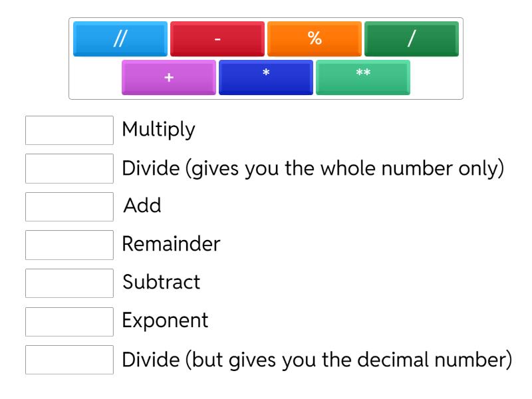Click the Add definition label

[x=142, y=206]
